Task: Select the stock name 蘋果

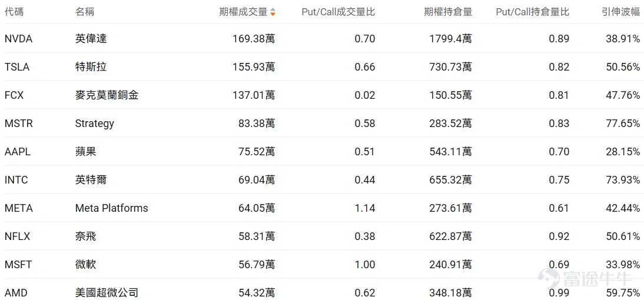Action: tap(85, 152)
